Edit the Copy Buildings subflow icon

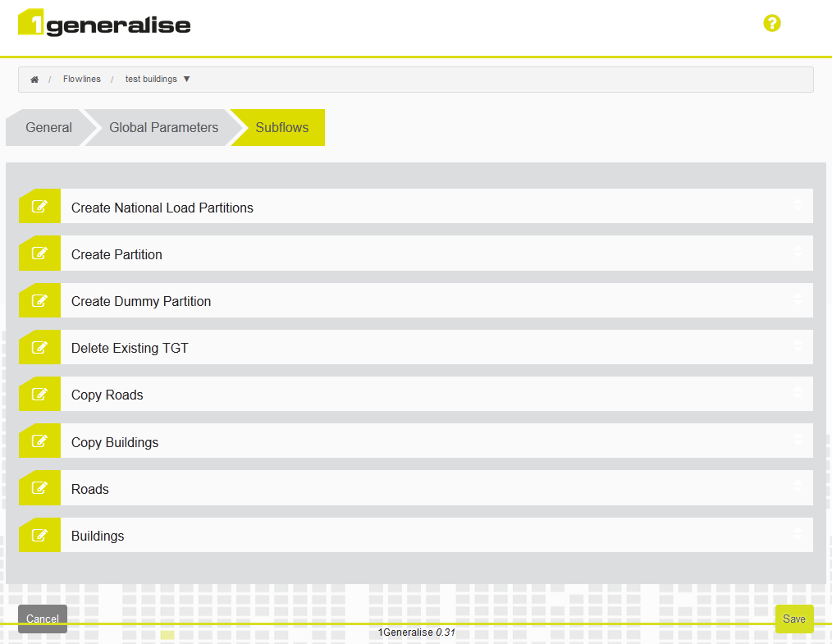pos(40,441)
